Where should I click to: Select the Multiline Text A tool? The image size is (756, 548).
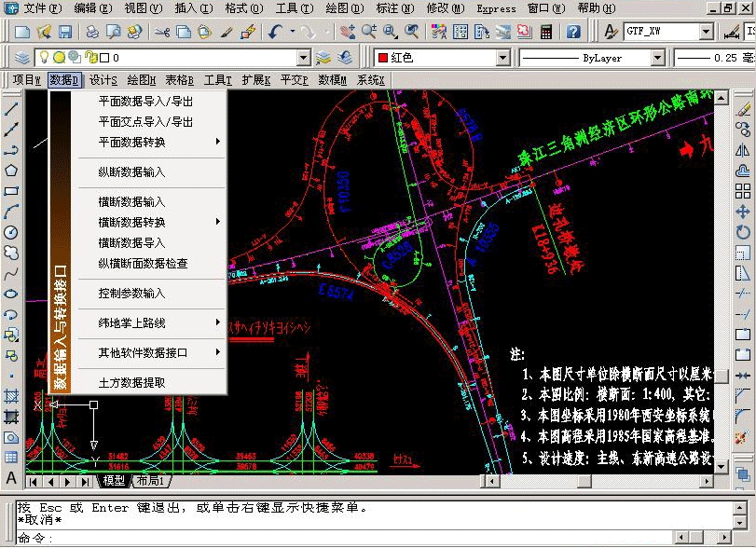11,477
